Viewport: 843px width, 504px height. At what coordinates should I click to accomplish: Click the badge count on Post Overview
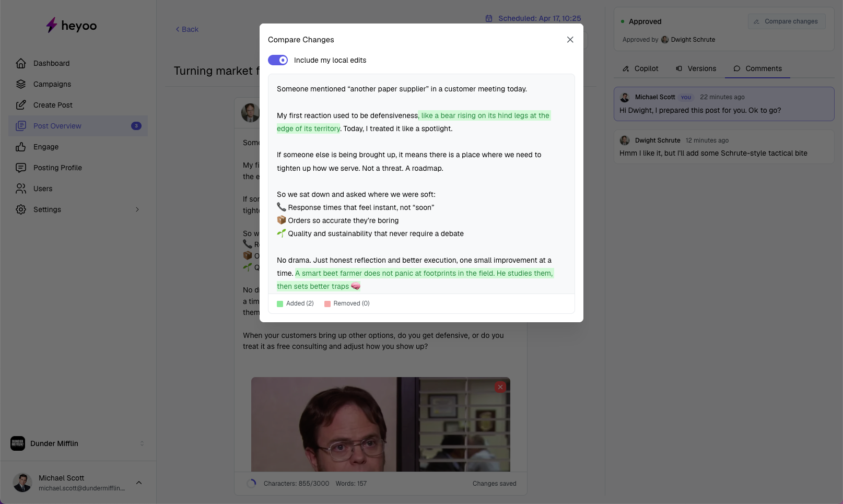pos(136,126)
